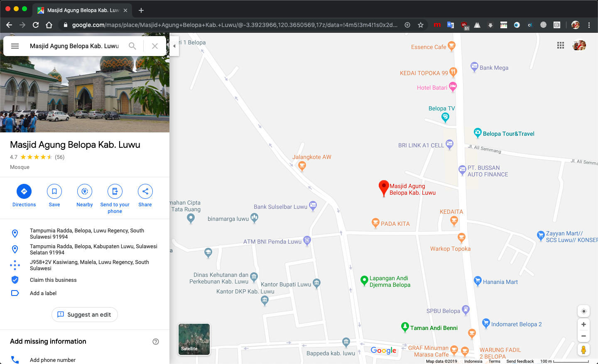Click Add a label

tap(43, 293)
